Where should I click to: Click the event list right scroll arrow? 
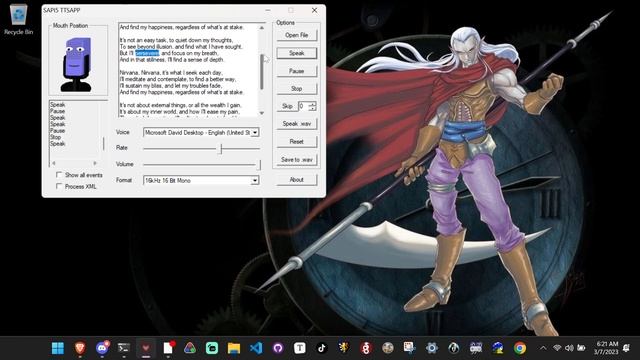pyautogui.click(x=95, y=163)
